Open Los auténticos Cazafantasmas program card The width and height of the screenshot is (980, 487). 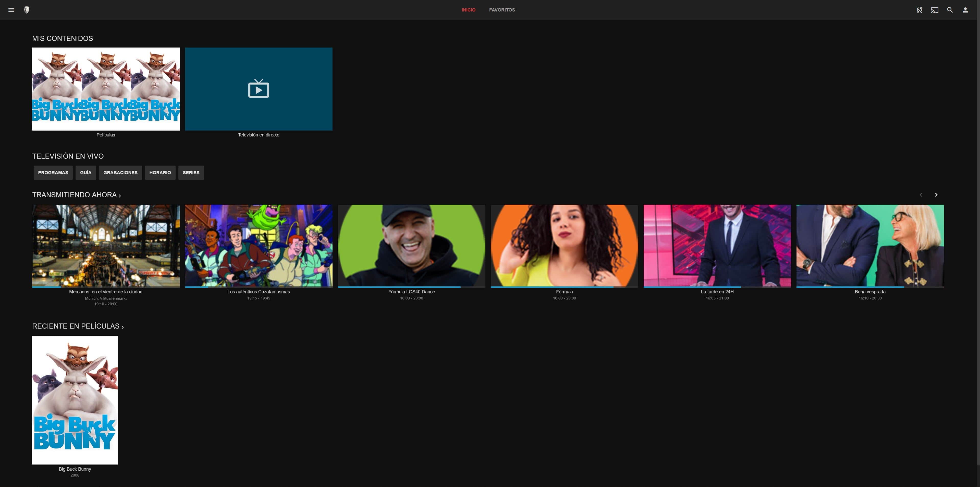pyautogui.click(x=258, y=246)
